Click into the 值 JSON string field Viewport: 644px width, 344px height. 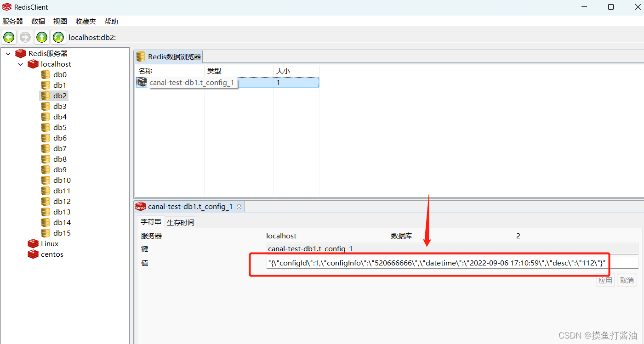(x=452, y=263)
